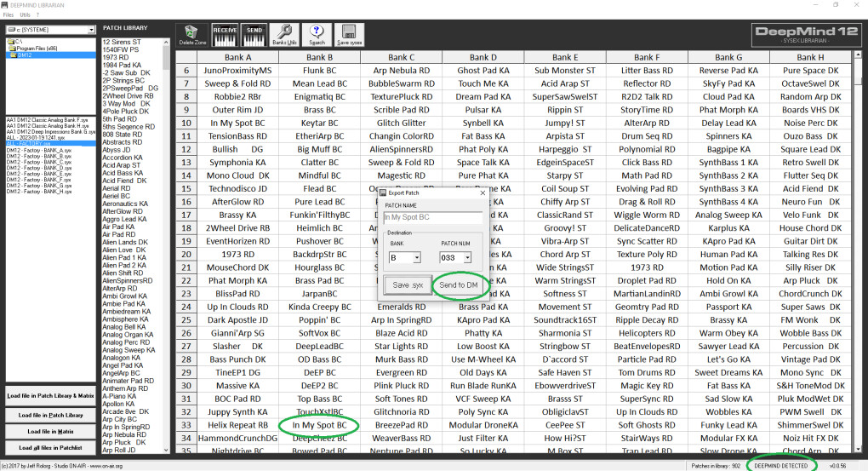Viewport: 868px width, 471px height.
Task: Select Soundtrack16ST cell
Action: click(x=565, y=319)
